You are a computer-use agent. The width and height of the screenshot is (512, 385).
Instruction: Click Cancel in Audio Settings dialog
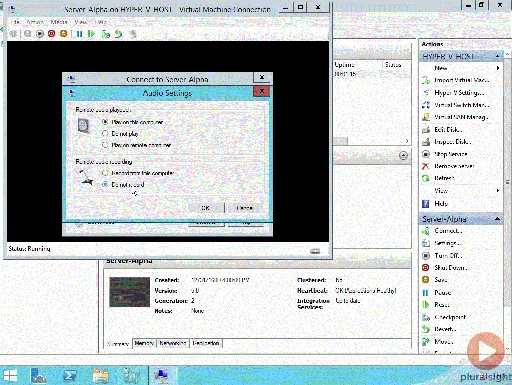244,208
